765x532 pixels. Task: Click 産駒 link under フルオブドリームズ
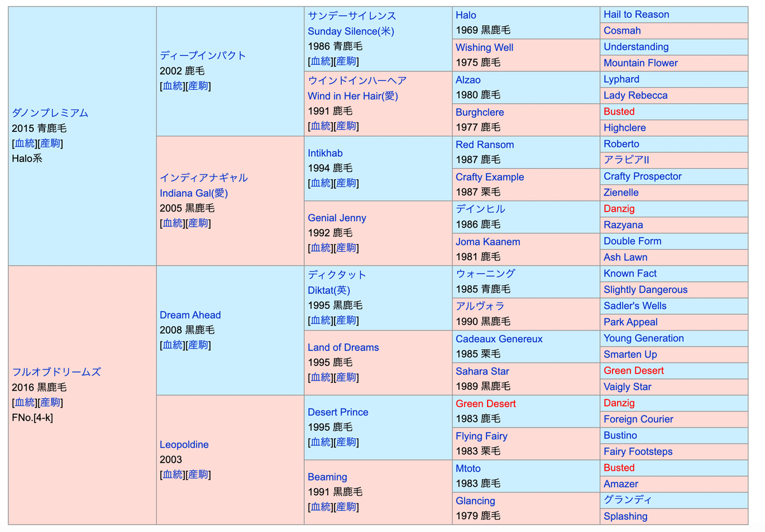[x=50, y=403]
